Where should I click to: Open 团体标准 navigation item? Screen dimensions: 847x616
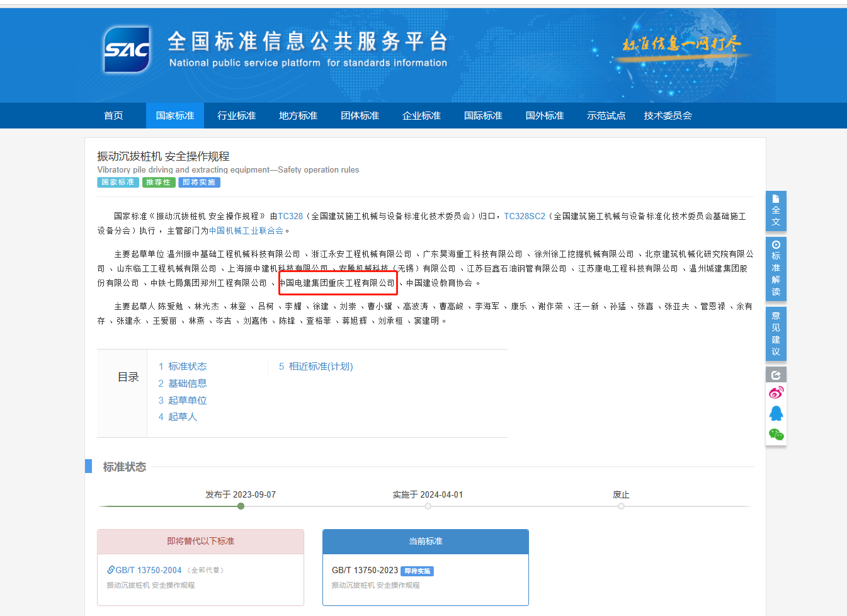coord(360,116)
